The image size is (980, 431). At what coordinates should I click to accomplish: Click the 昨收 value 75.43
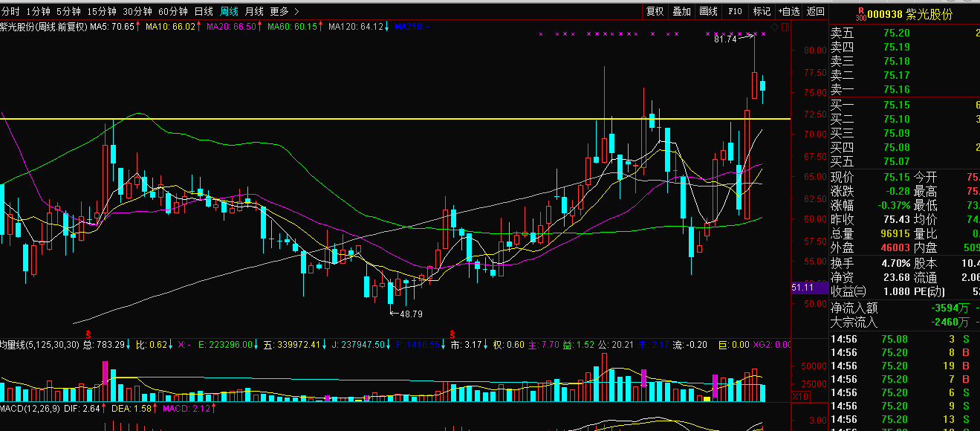point(896,219)
